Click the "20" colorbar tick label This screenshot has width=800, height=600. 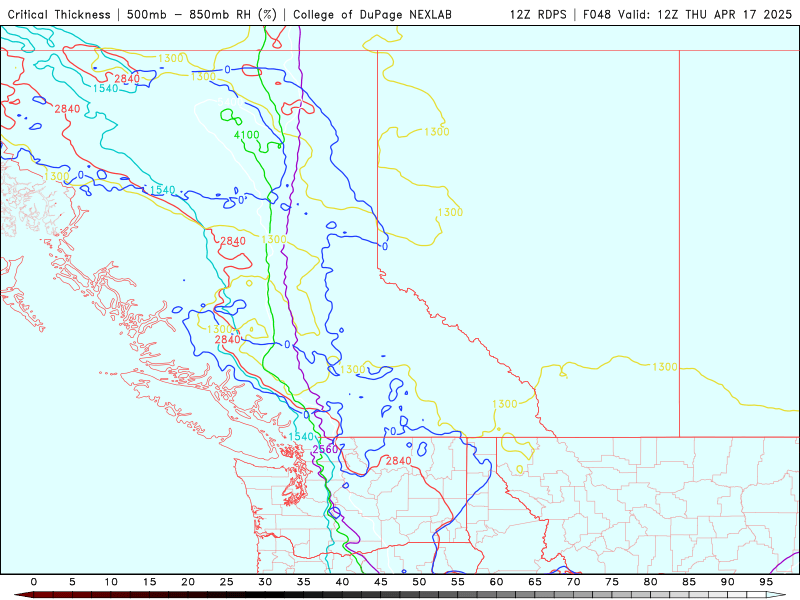tap(188, 582)
